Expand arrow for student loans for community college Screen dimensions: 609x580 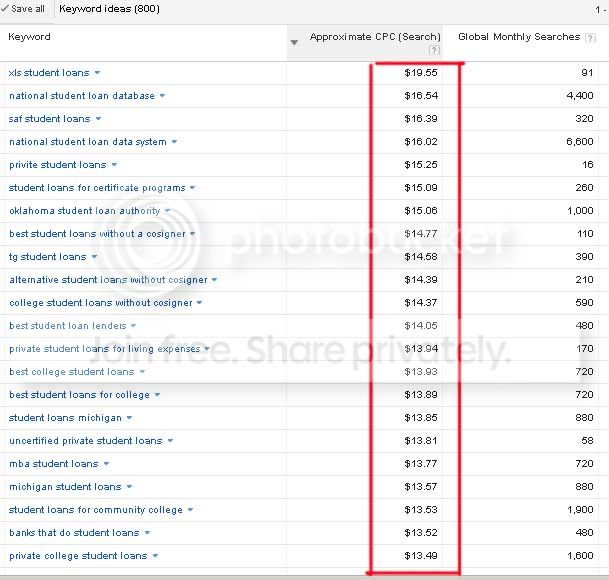190,510
